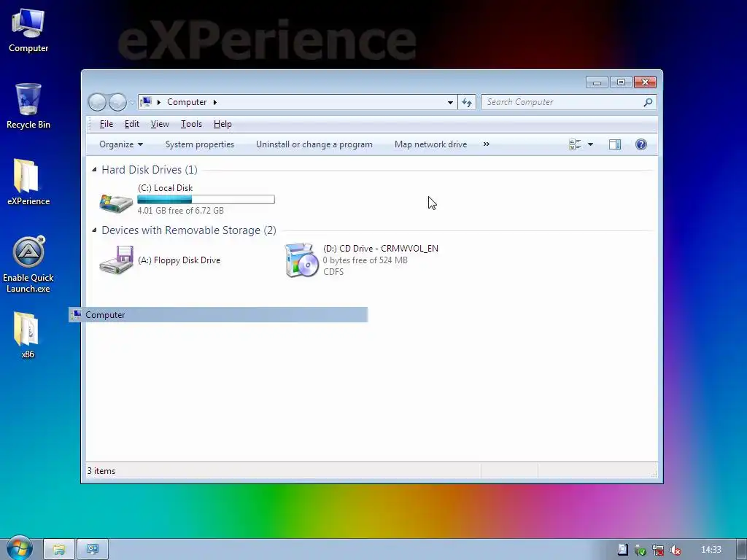Click the Show desktop button
The image size is (747, 560).
point(742,550)
